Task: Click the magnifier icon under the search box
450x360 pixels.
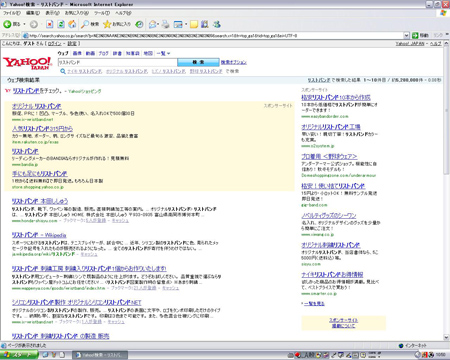Action: point(63,71)
